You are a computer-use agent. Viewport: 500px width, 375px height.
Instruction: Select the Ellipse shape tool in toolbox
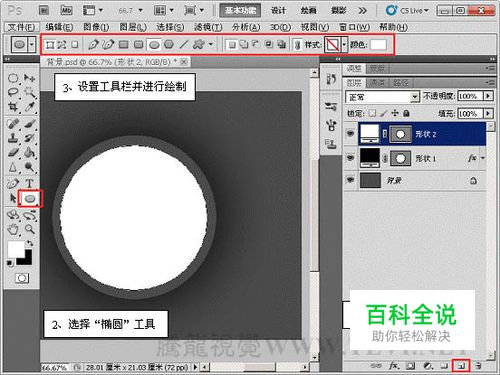(x=30, y=199)
